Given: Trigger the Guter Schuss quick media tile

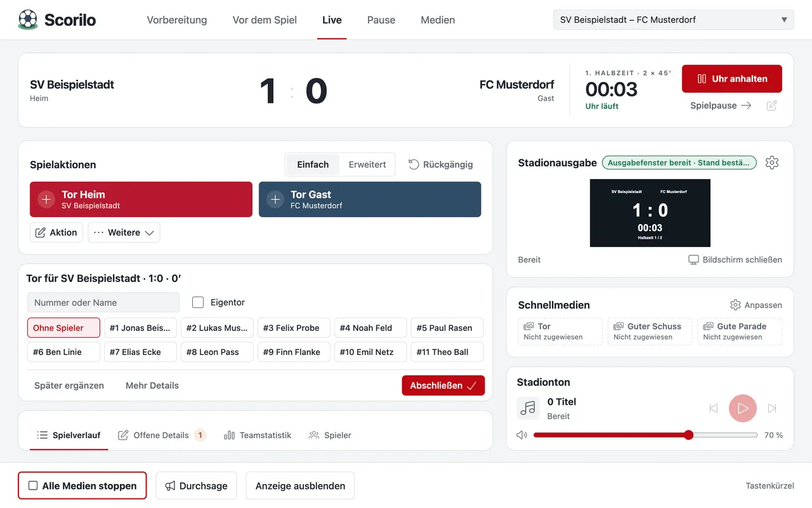Looking at the screenshot, I should (650, 331).
